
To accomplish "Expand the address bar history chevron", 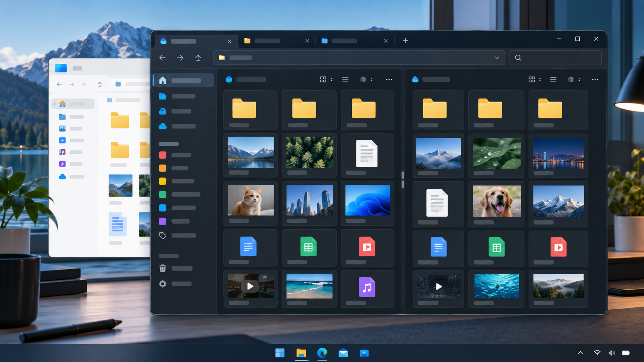I will point(497,58).
